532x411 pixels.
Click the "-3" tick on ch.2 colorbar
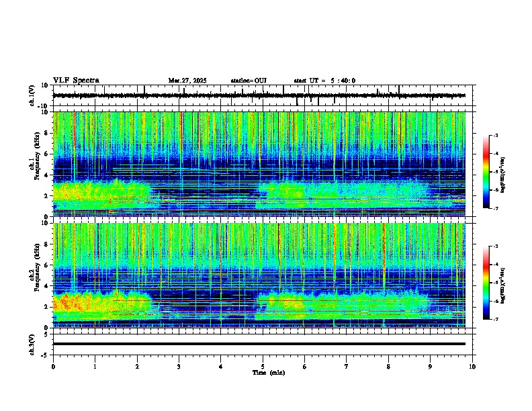496,246
